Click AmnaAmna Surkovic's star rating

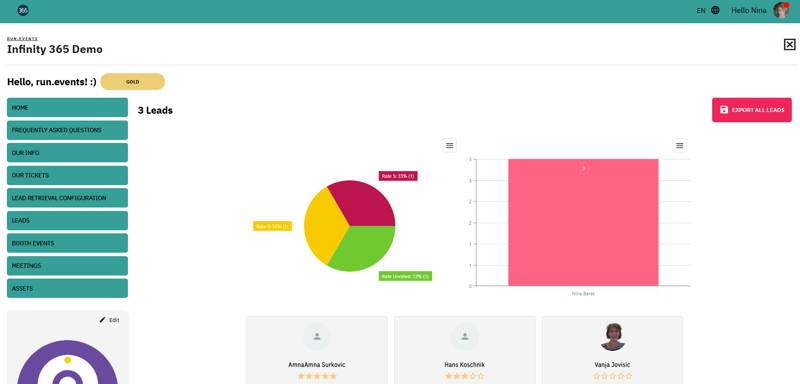pos(317,376)
